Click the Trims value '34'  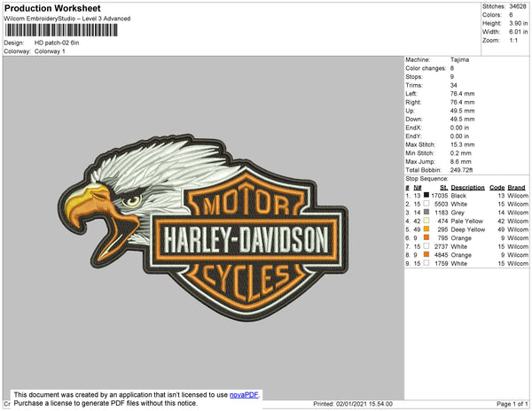pyautogui.click(x=454, y=85)
